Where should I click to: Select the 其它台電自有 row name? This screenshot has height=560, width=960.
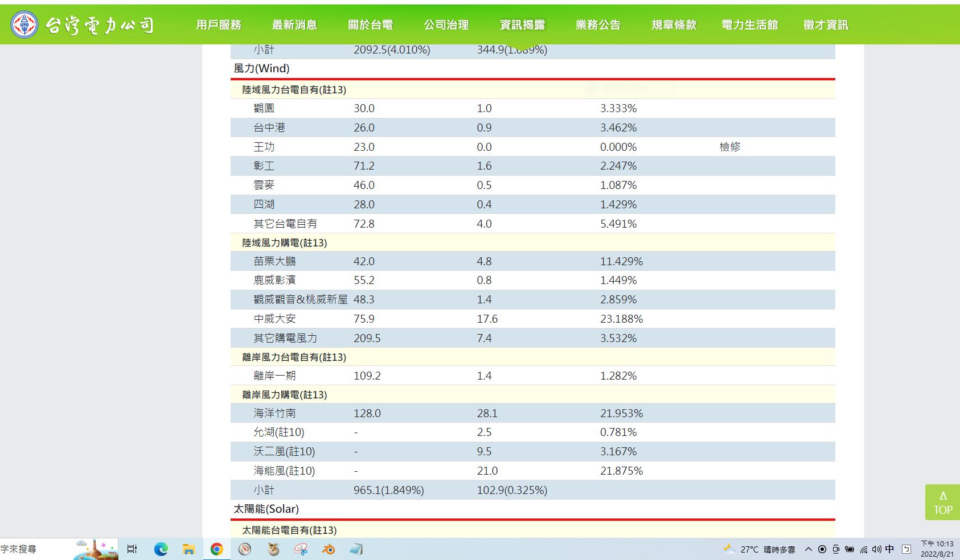point(285,224)
